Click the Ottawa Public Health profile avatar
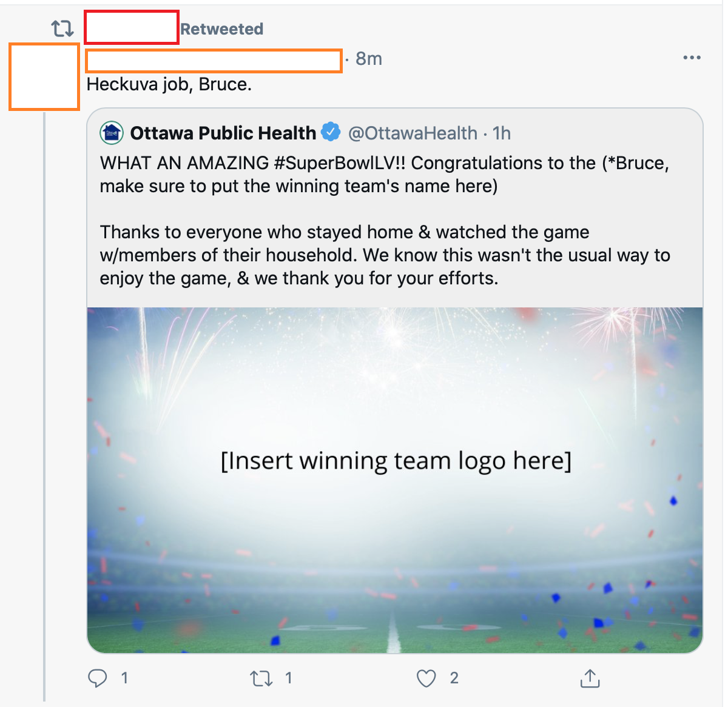The image size is (728, 707). click(x=112, y=133)
